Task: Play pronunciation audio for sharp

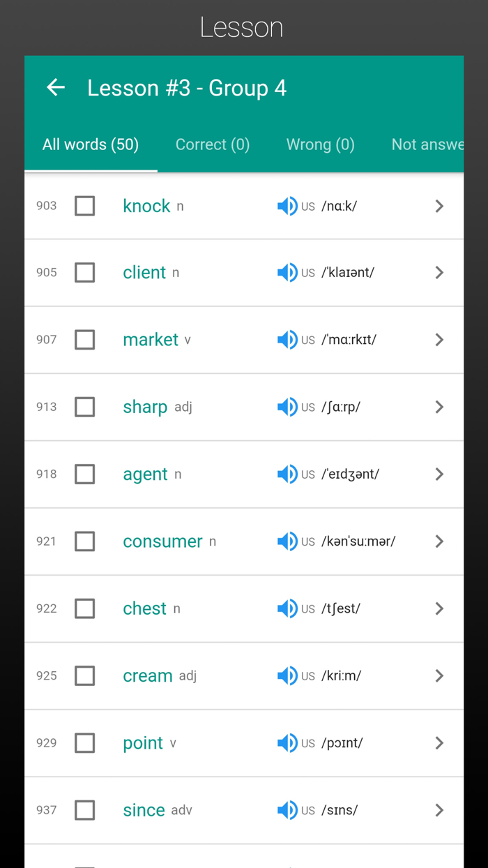Action: coord(287,407)
